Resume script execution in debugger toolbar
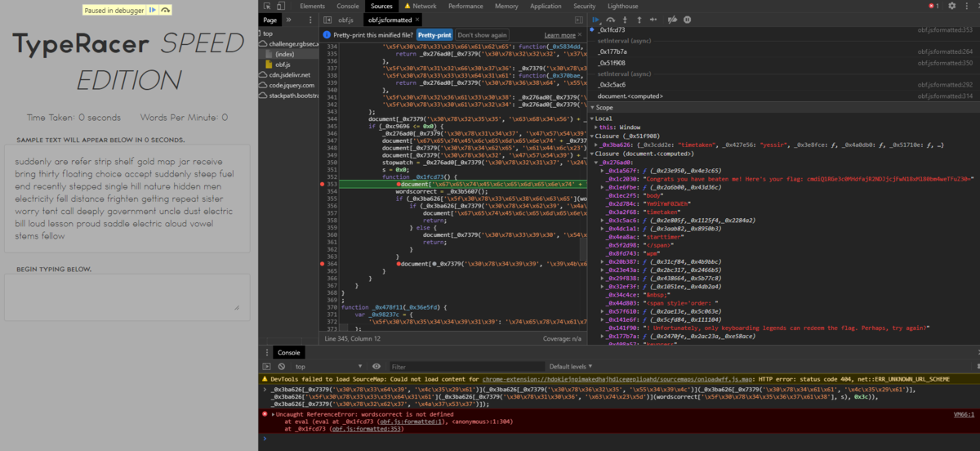This screenshot has width=980, height=451. click(x=596, y=19)
